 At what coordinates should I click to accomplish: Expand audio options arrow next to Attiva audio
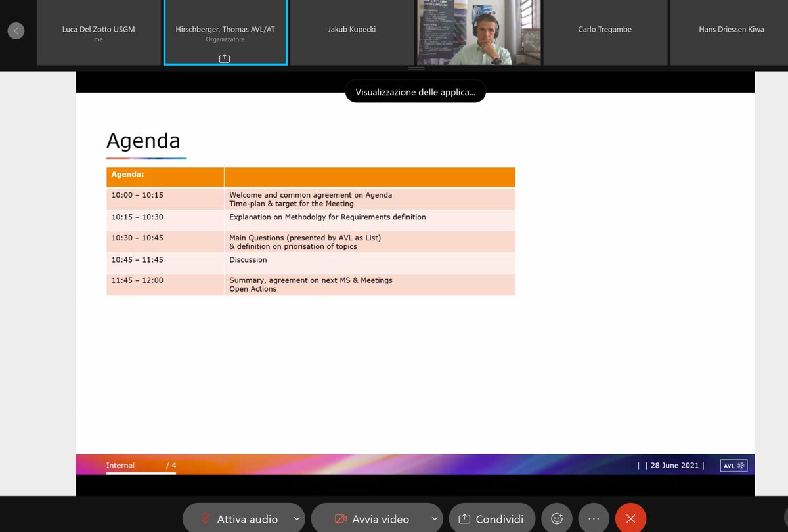click(297, 519)
